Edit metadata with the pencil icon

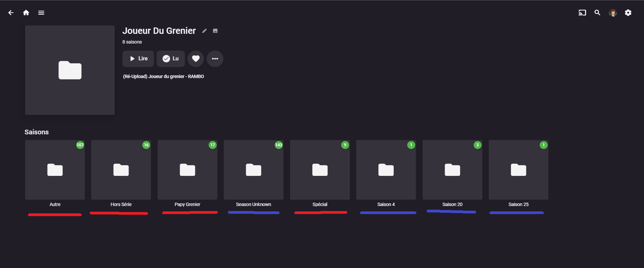[204, 31]
